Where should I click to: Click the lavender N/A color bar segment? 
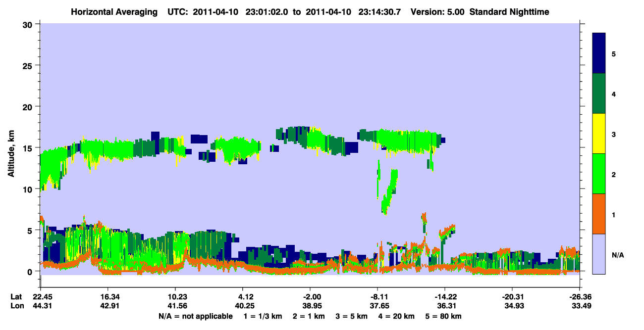click(x=599, y=254)
